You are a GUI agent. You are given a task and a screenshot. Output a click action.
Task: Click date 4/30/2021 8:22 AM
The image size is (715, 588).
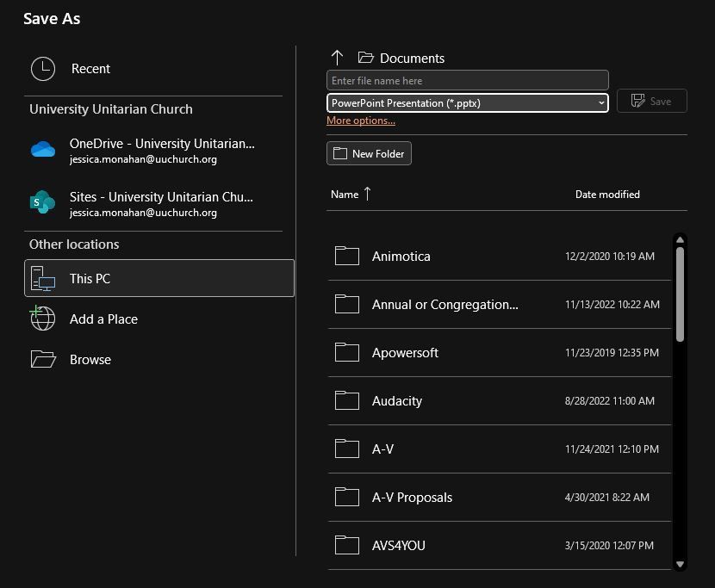[607, 498]
